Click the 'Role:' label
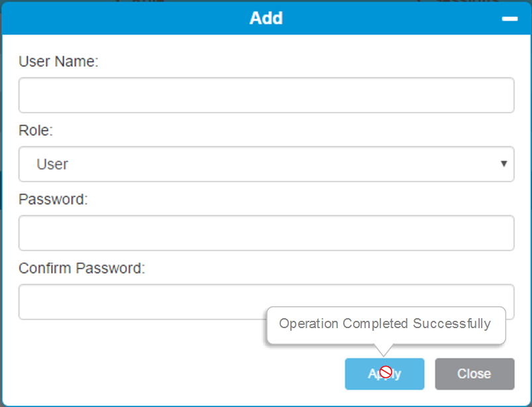Image resolution: width=532 pixels, height=407 pixels. (x=36, y=131)
